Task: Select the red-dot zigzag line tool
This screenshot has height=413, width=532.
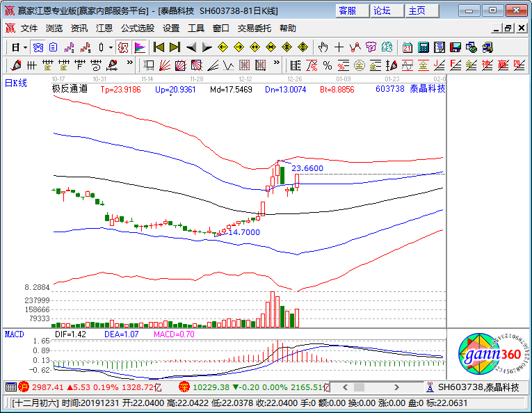Action: point(355,47)
